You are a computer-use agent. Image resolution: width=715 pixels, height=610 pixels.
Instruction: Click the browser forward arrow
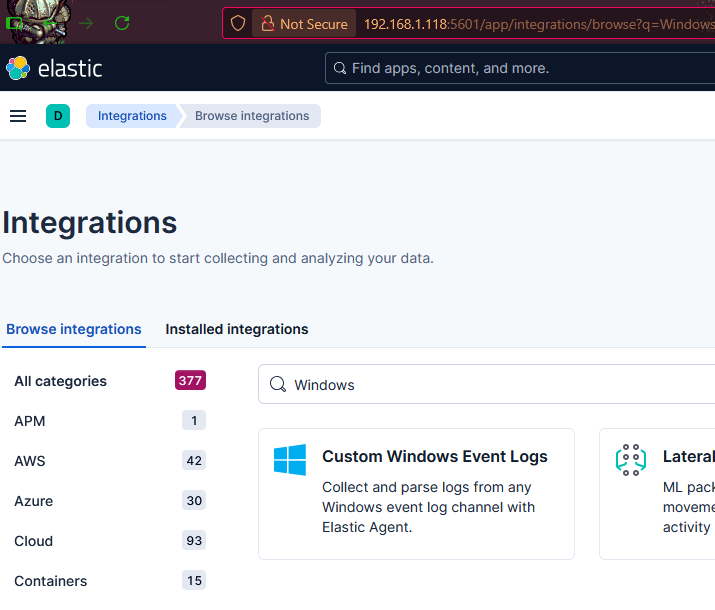86,23
